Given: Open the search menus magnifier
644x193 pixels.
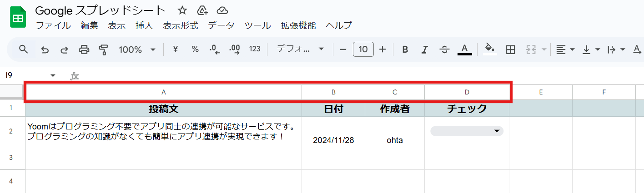Looking at the screenshot, I should click(24, 49).
